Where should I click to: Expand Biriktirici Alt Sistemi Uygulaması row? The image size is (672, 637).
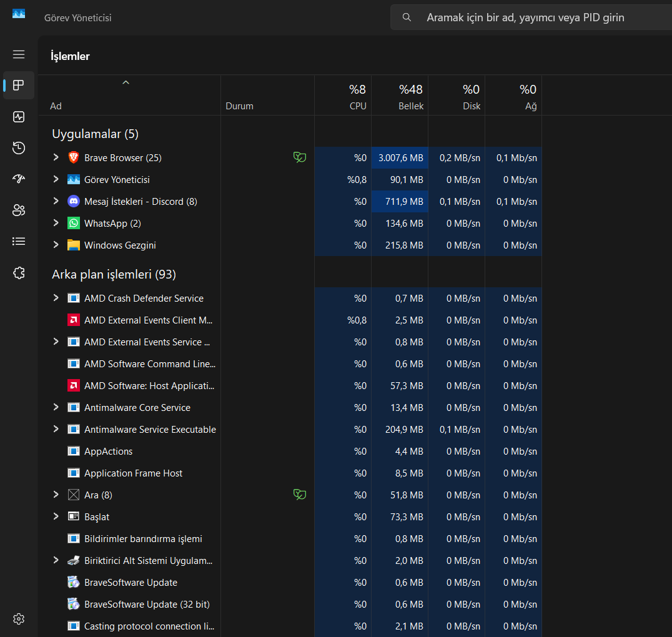click(56, 560)
